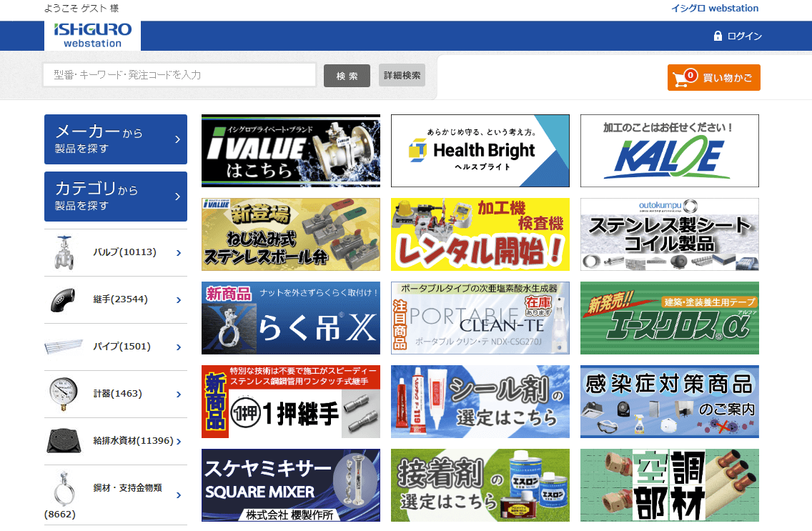Click the pressure gauge image

63,394
